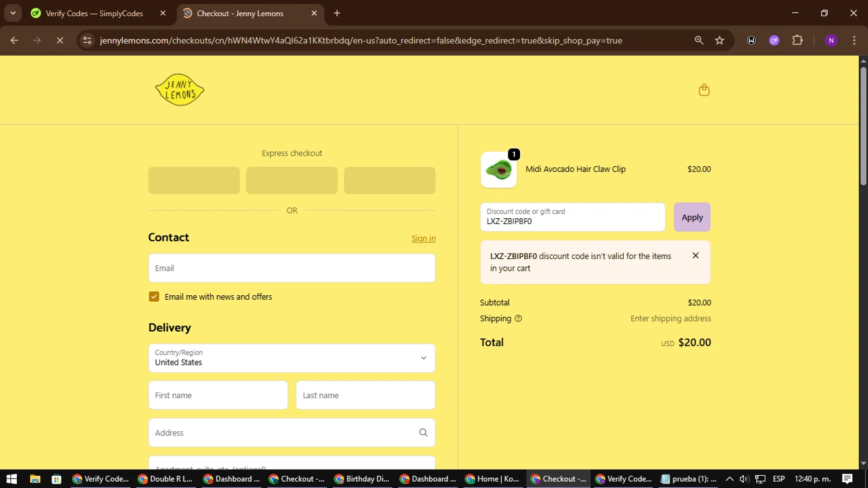Click the ESP language indicator
Screen dimensions: 868x488
point(779,479)
